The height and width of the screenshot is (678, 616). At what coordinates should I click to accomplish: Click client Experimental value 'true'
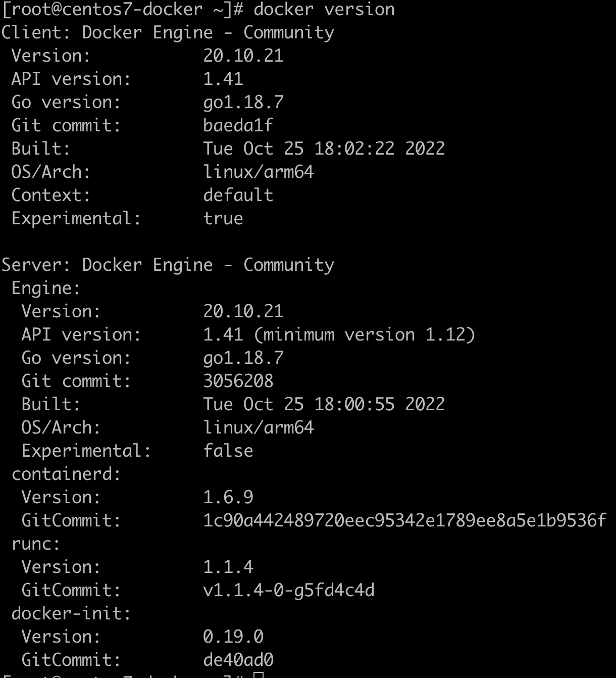[223, 218]
